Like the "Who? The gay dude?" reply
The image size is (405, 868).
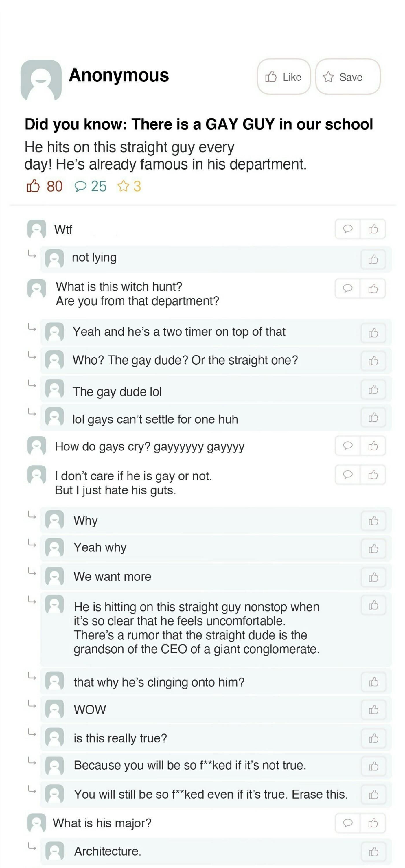(373, 361)
